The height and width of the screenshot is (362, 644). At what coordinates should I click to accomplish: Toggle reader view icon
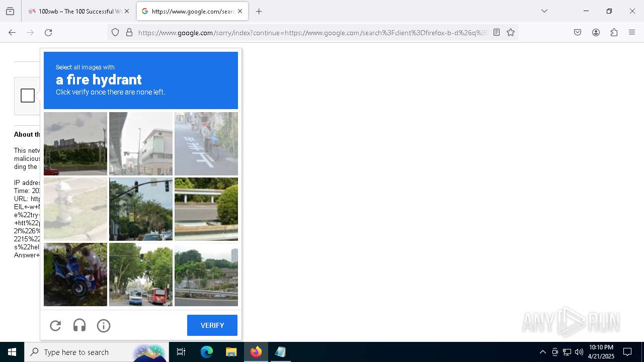(497, 32)
